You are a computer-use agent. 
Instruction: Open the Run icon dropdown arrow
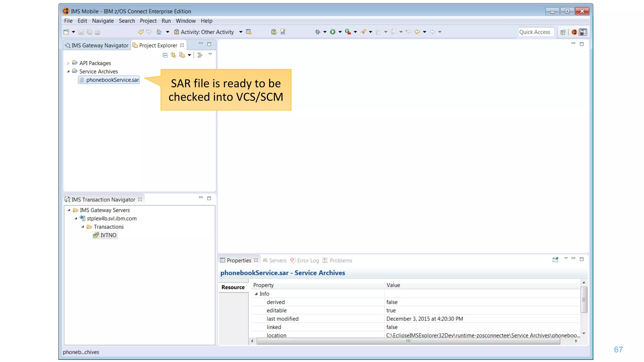pos(340,32)
